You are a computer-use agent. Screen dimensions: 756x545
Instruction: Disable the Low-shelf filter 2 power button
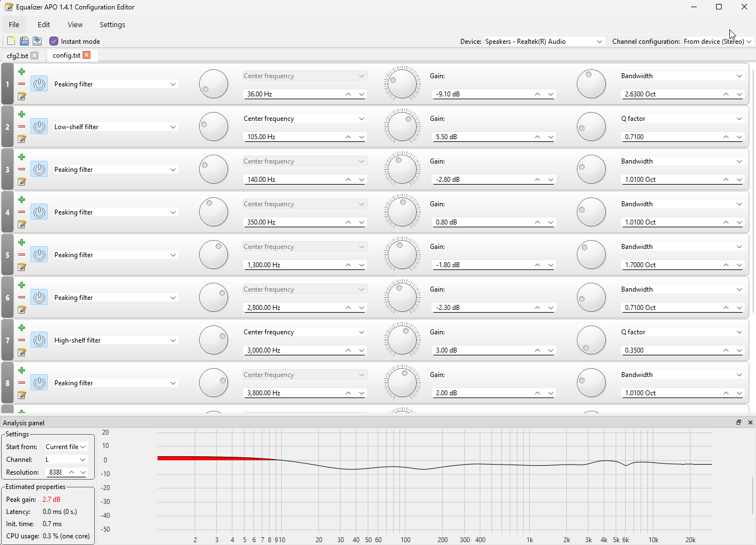point(39,127)
